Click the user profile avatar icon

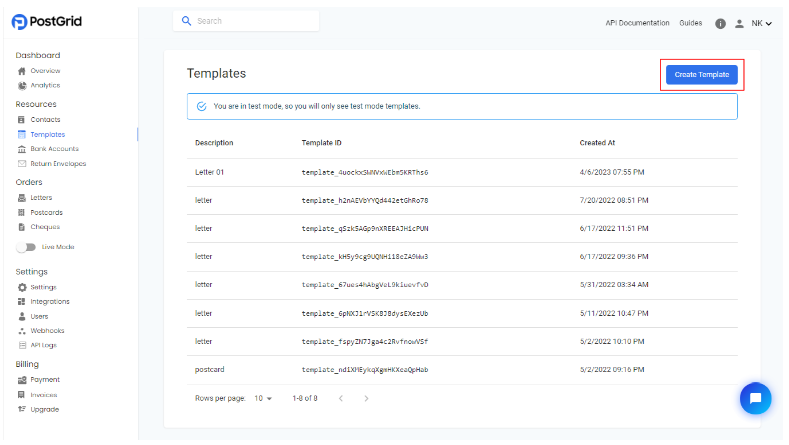tap(740, 23)
